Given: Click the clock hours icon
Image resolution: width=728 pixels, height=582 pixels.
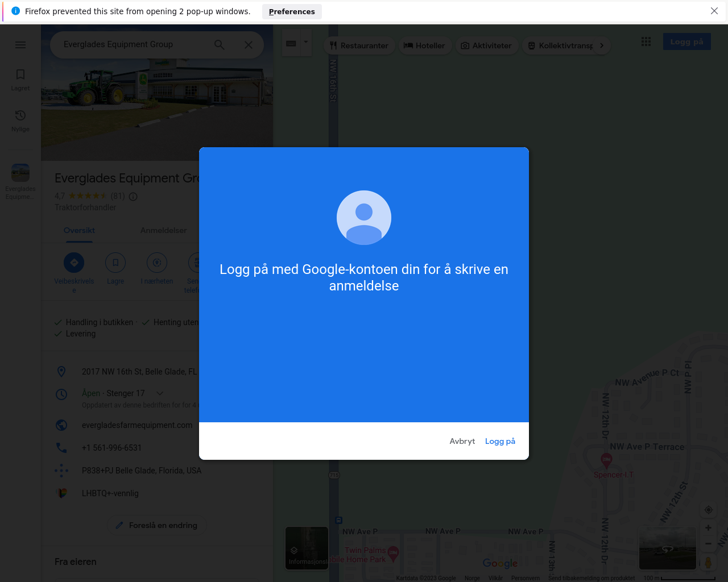Looking at the screenshot, I should coord(61,394).
